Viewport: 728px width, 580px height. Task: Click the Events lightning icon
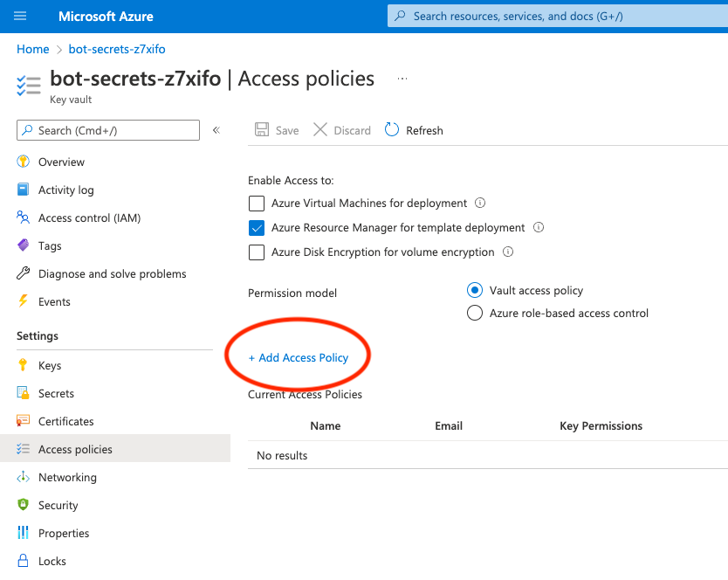[x=23, y=301]
